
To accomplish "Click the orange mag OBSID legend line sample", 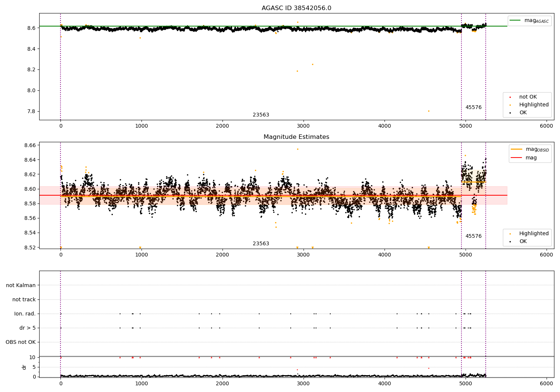I will point(516,149).
